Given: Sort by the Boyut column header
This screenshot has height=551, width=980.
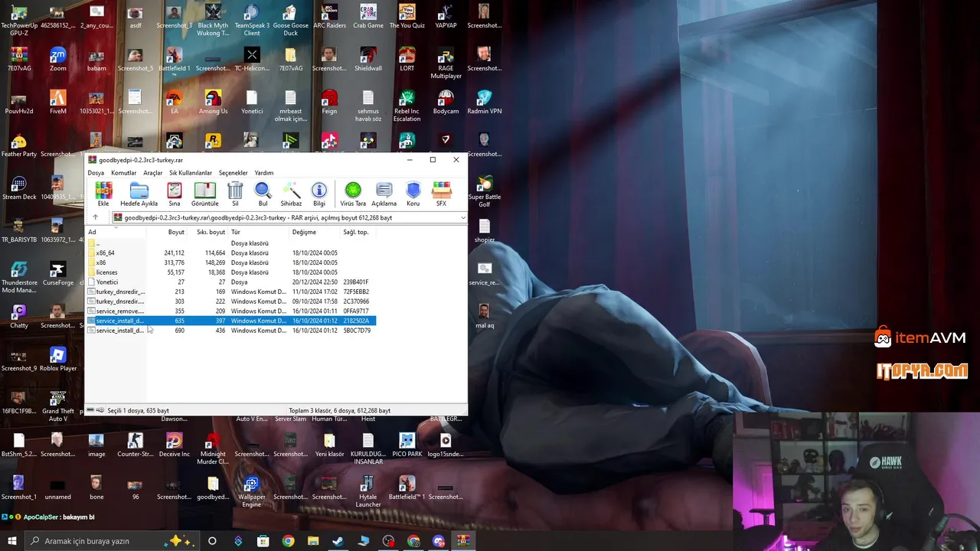Looking at the screenshot, I should [167, 232].
